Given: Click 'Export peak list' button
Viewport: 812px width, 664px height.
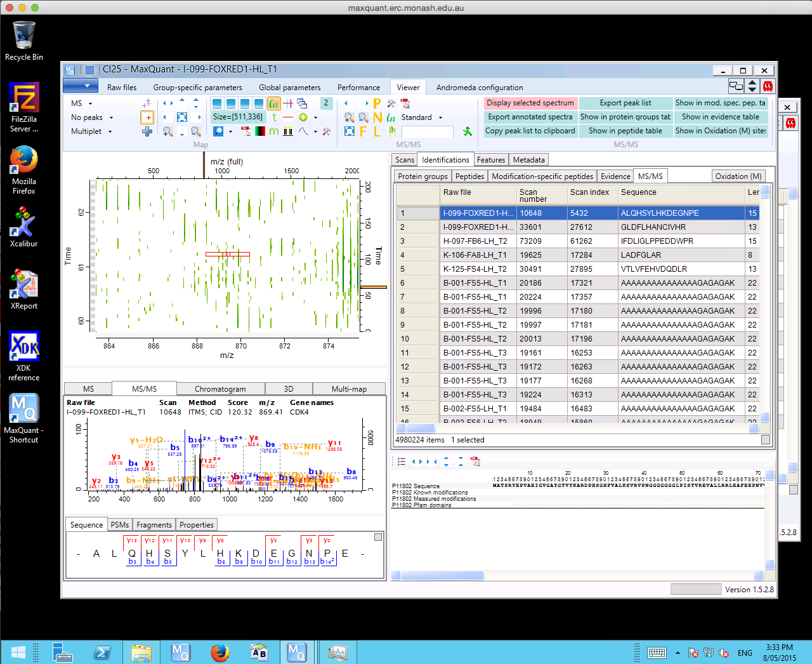Looking at the screenshot, I should [625, 103].
